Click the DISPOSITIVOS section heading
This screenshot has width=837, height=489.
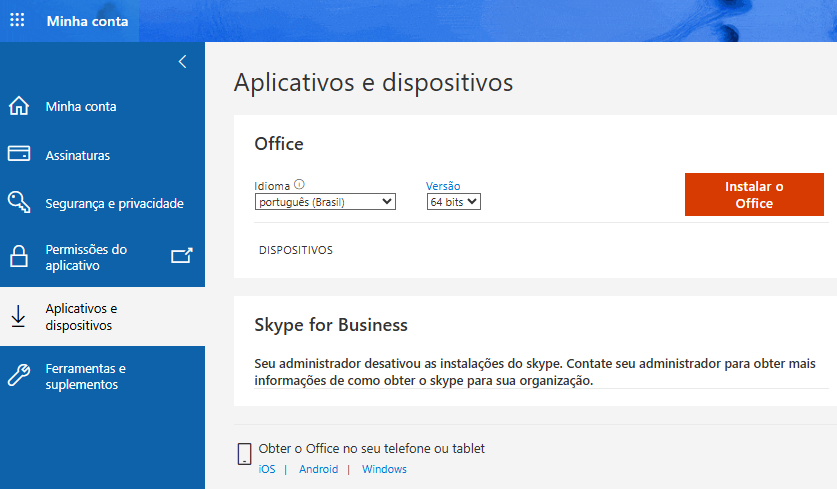click(x=296, y=250)
